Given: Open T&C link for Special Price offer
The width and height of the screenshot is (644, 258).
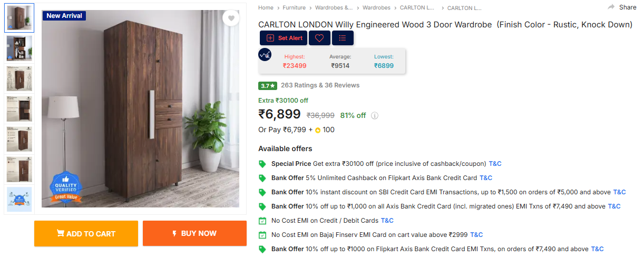Looking at the screenshot, I should [x=495, y=164].
